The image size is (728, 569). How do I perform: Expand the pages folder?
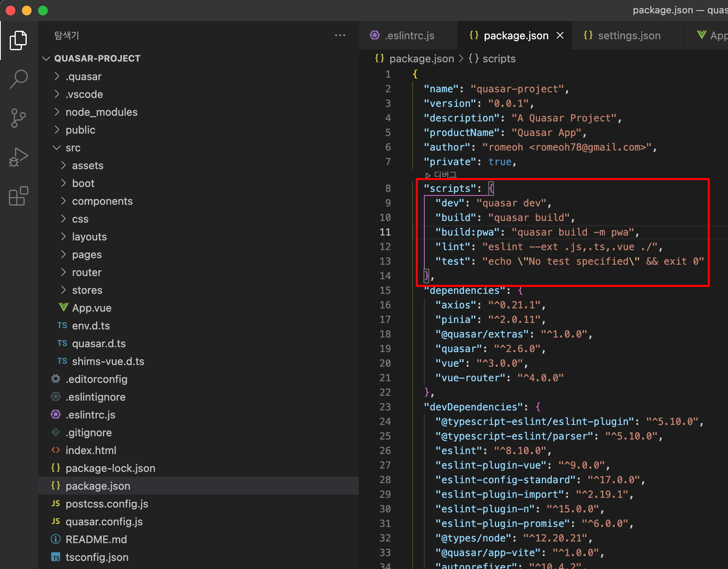point(64,254)
